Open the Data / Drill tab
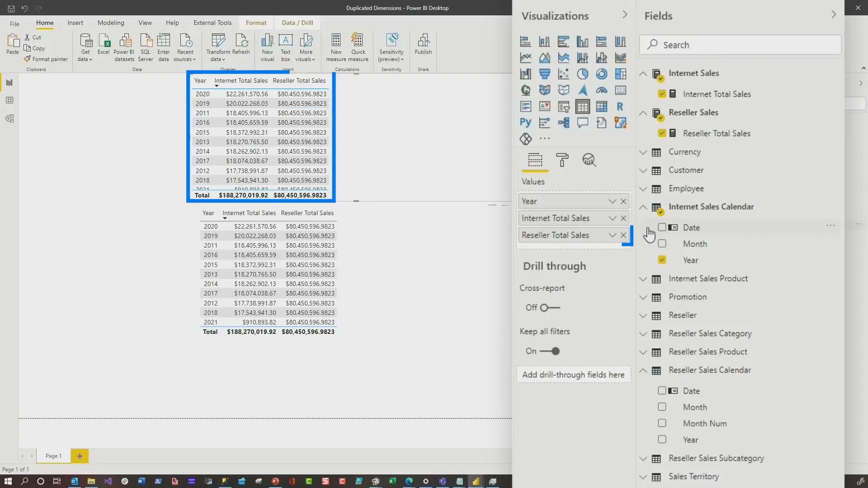Viewport: 868px width, 488px height. (x=297, y=23)
